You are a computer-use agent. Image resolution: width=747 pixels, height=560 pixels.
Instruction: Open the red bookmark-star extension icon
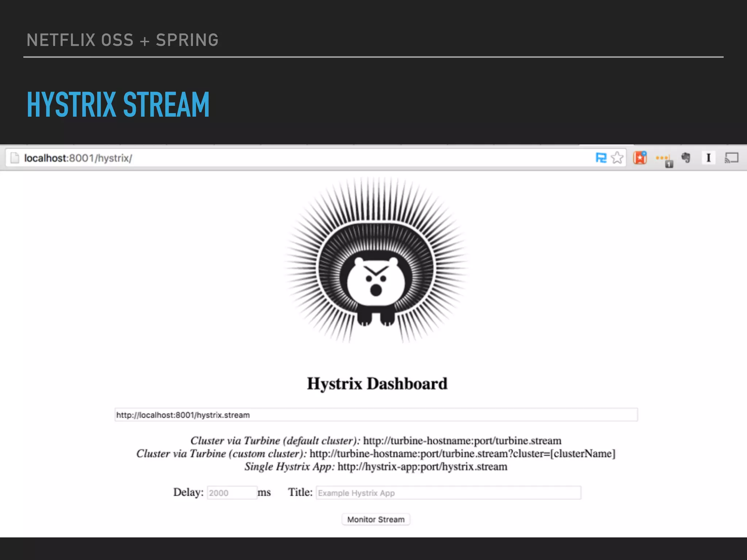click(640, 158)
